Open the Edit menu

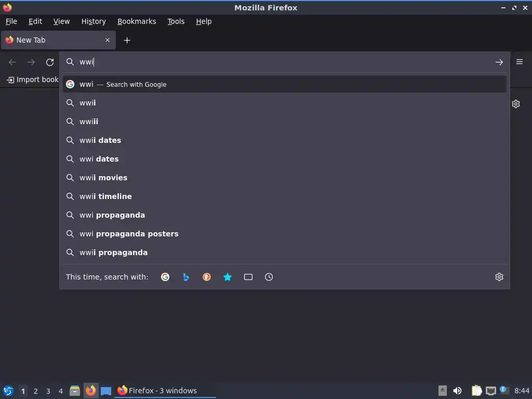pyautogui.click(x=35, y=21)
